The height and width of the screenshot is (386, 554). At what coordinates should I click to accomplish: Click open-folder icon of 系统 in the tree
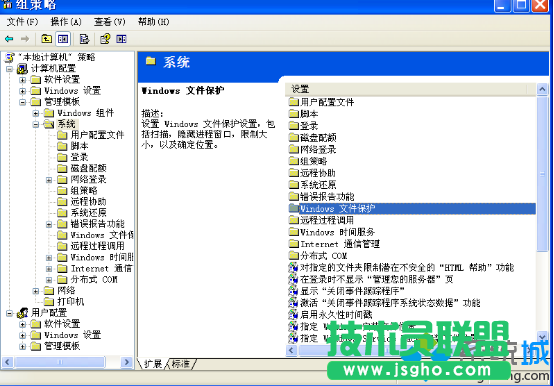point(49,124)
